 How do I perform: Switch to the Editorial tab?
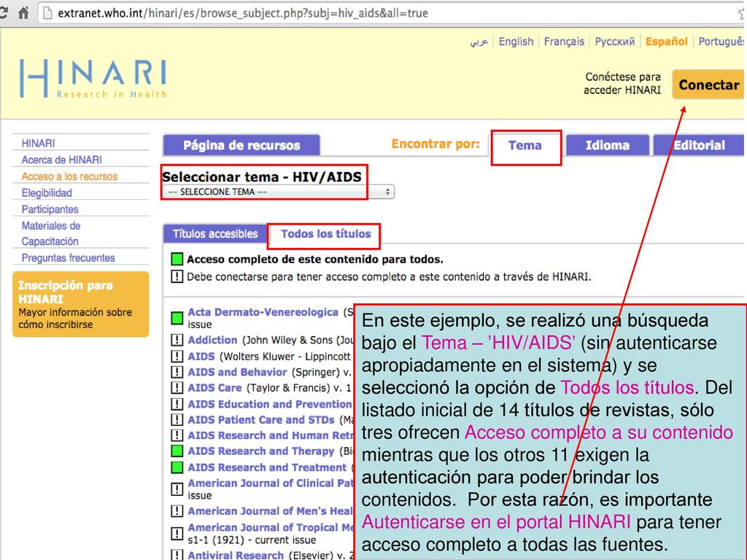698,145
